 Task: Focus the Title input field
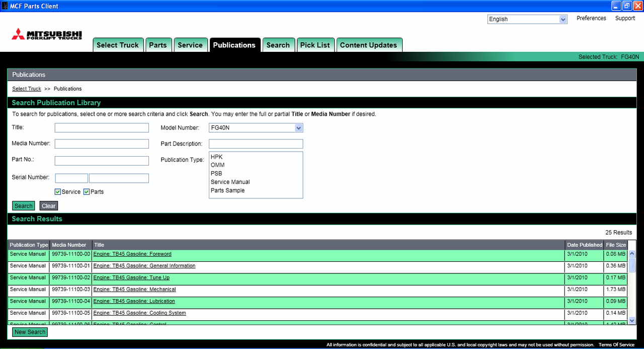click(102, 128)
